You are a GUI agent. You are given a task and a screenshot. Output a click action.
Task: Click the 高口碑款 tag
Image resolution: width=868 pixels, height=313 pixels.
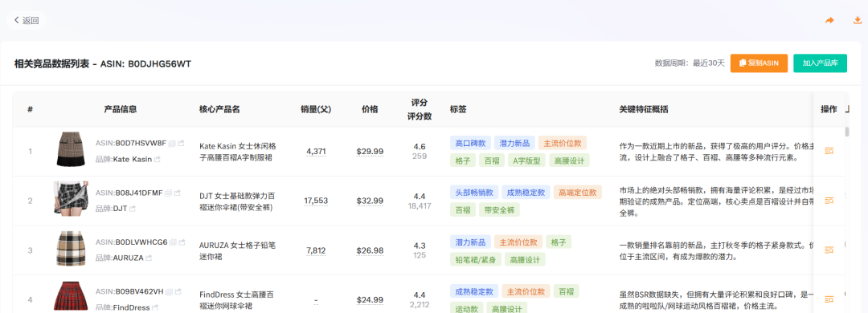click(470, 143)
